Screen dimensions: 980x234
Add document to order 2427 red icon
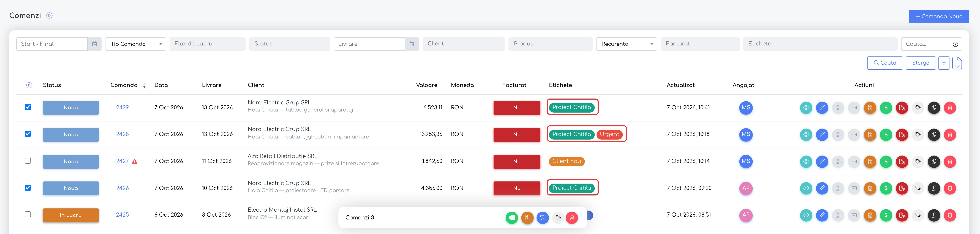coord(902,162)
